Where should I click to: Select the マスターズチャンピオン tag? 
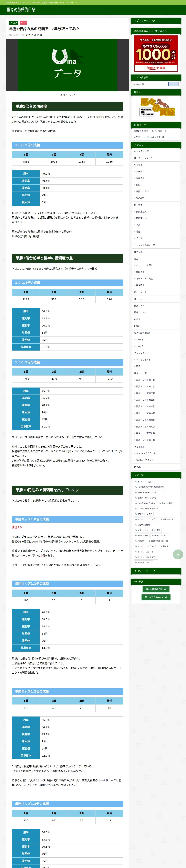pos(146,498)
